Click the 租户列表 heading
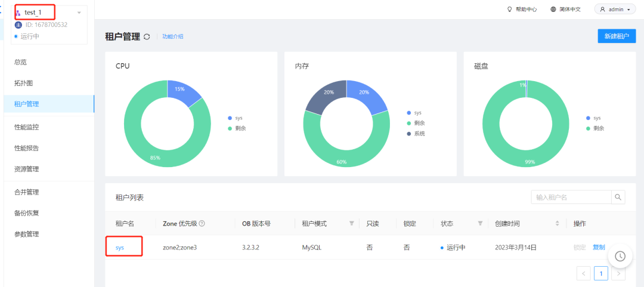This screenshot has height=287, width=644. (130, 197)
